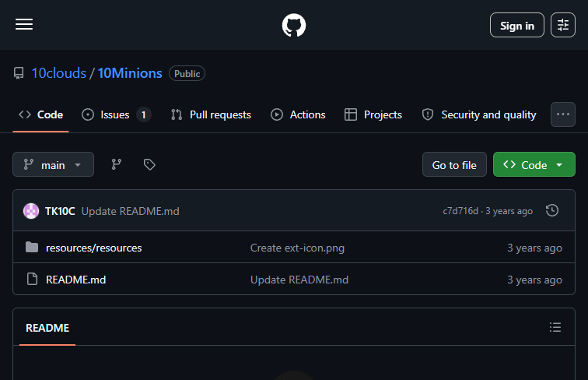Expand the green Code dropdown

[x=534, y=164]
